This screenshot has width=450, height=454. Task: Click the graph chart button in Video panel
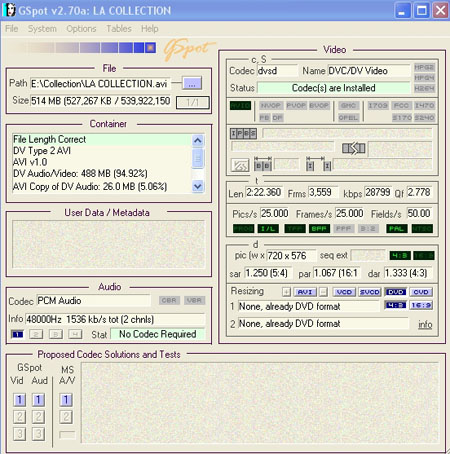[240, 165]
